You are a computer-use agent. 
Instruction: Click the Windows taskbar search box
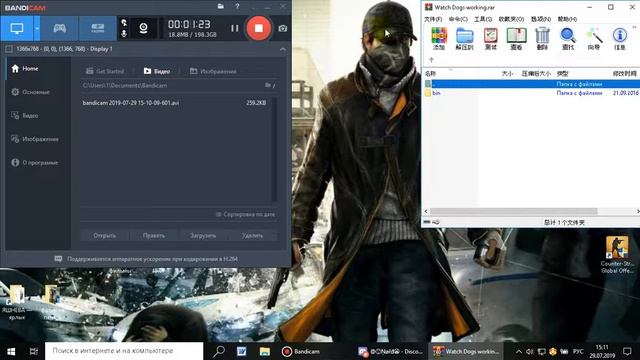coord(124,351)
